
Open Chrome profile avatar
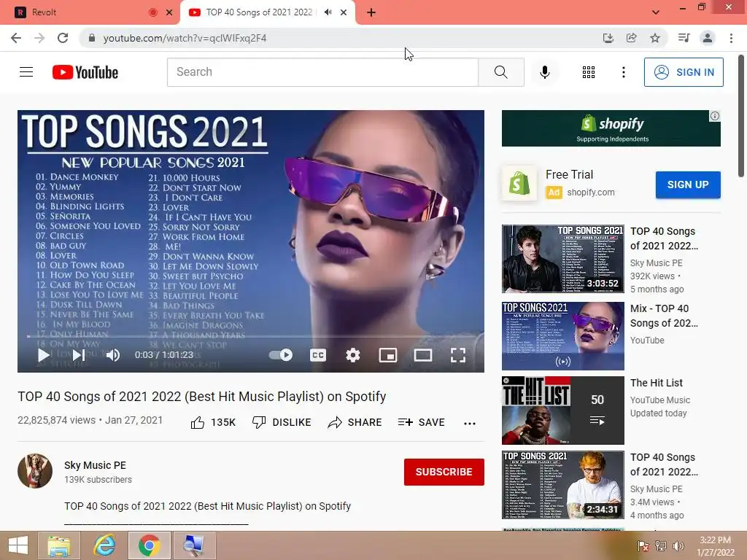pyautogui.click(x=708, y=38)
